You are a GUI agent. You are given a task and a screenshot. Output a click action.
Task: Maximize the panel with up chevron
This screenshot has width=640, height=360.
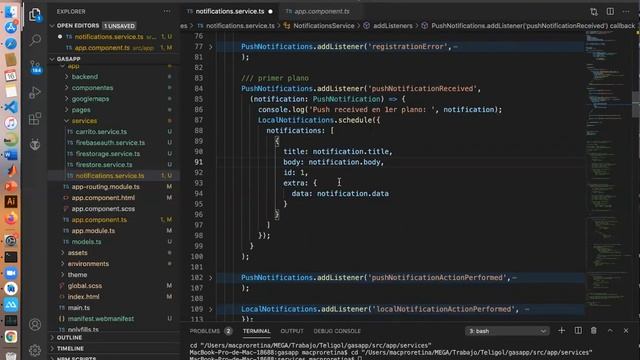coord(610,331)
